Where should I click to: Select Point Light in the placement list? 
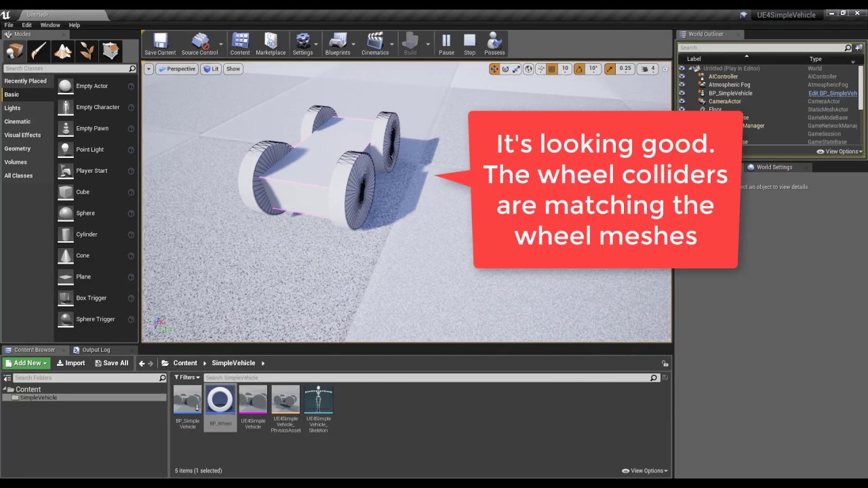tap(90, 149)
